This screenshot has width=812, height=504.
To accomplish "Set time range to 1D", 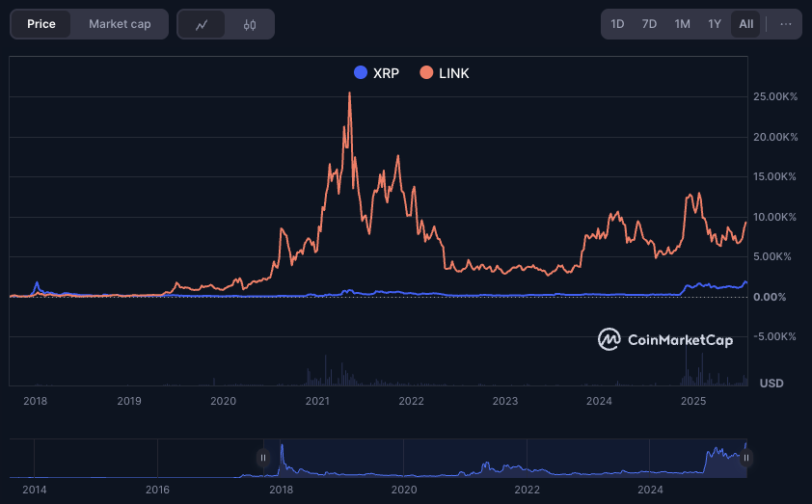I will pos(617,24).
